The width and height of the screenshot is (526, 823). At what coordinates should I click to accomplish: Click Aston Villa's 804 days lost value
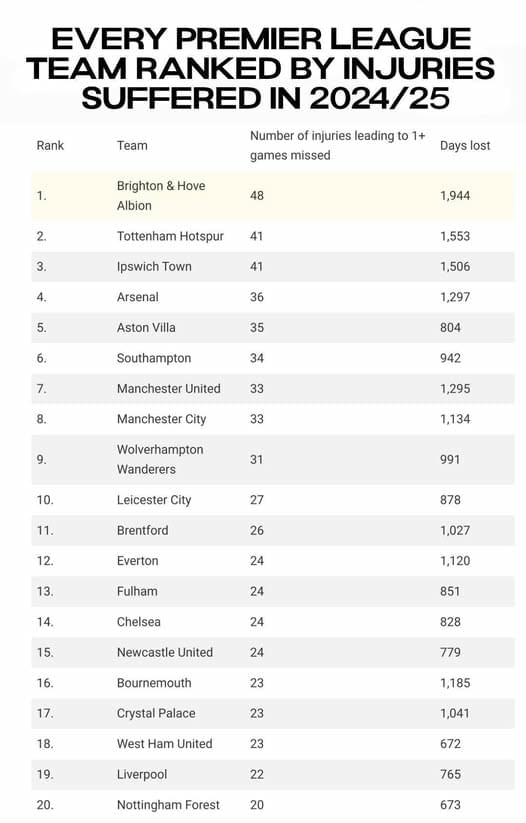pyautogui.click(x=450, y=328)
